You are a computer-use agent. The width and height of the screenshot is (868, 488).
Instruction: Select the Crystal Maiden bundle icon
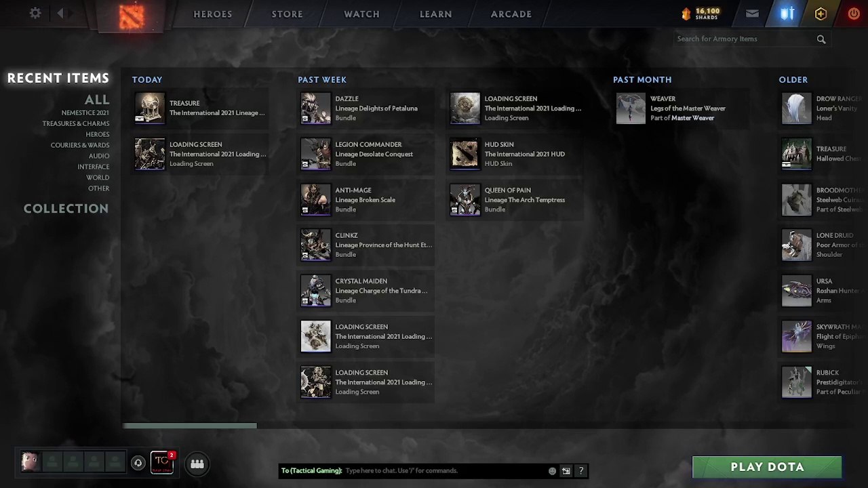[316, 291]
